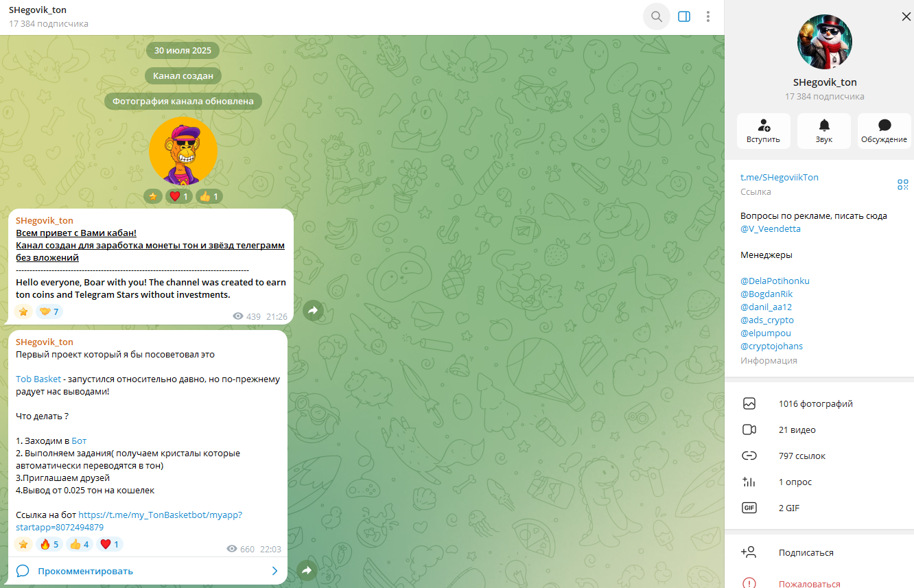The width and height of the screenshot is (914, 588).
Task: Click the views eye icon showing 439
Action: pyautogui.click(x=238, y=316)
